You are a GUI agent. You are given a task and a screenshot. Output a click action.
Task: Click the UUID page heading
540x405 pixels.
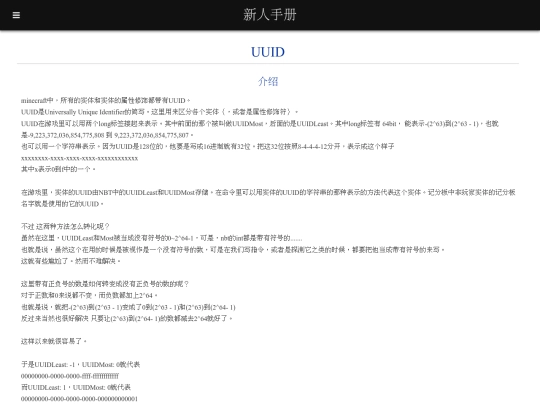coord(268,52)
